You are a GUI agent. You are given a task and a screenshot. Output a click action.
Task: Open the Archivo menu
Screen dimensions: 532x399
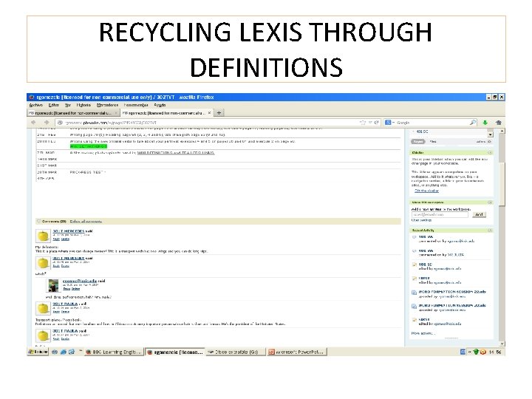coord(36,105)
